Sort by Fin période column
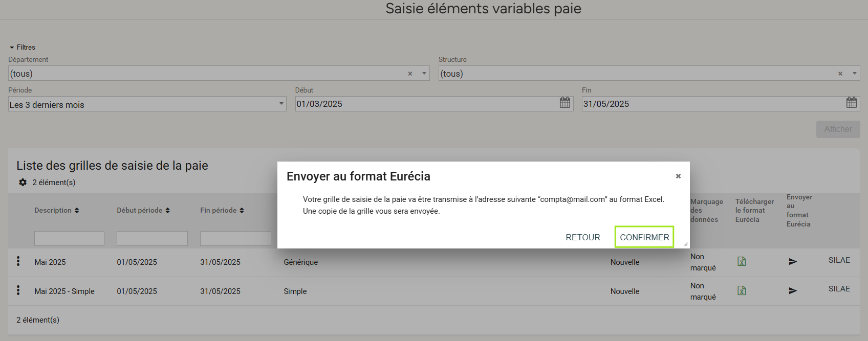This screenshot has height=341, width=868. 222,210
